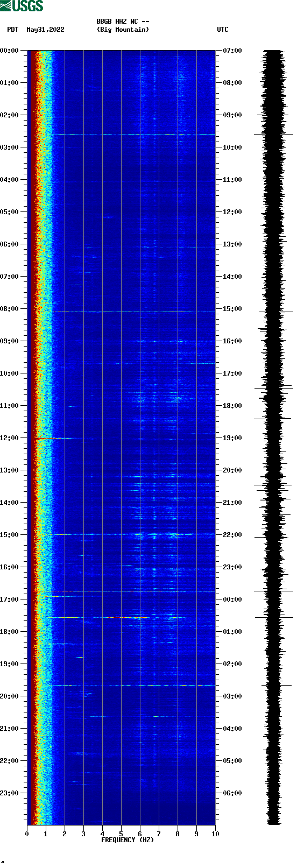
Task: Click the red low-frequency band of the spectrogram
Action: point(32,437)
